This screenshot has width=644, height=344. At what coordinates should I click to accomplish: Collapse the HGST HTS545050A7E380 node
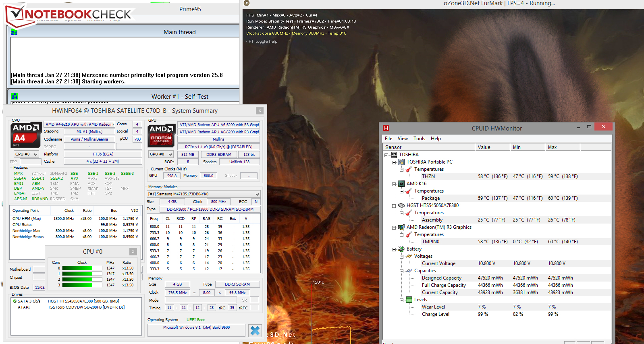click(394, 205)
